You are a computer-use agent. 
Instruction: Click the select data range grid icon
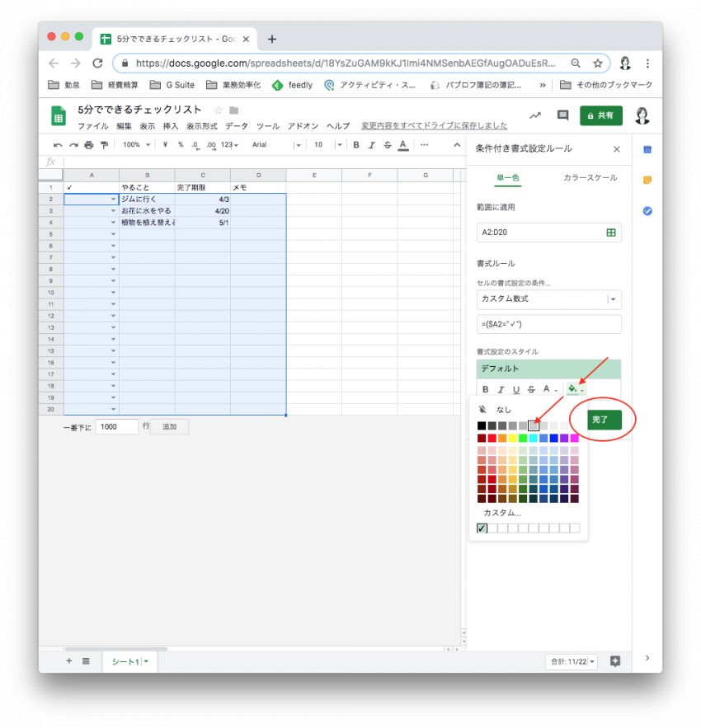(611, 232)
